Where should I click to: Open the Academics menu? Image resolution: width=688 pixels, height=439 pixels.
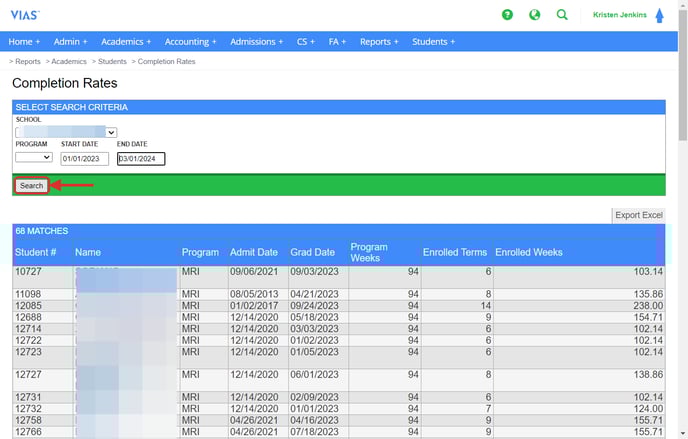point(126,42)
